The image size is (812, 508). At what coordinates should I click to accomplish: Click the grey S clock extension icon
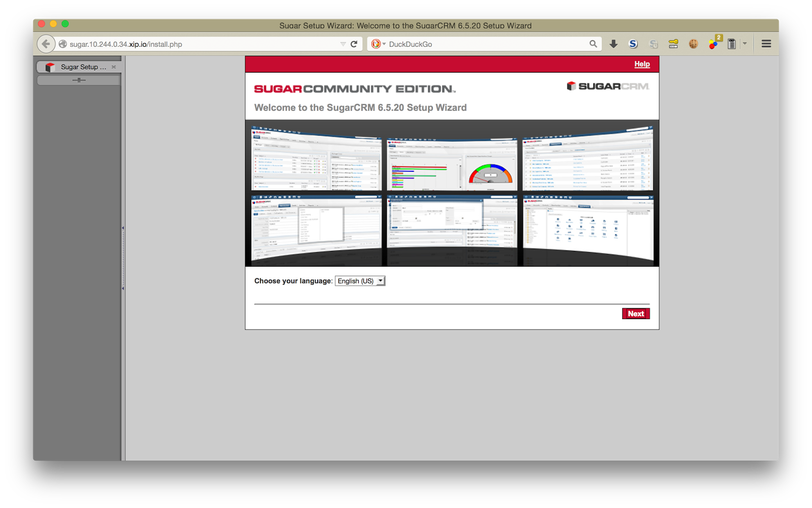coord(654,44)
